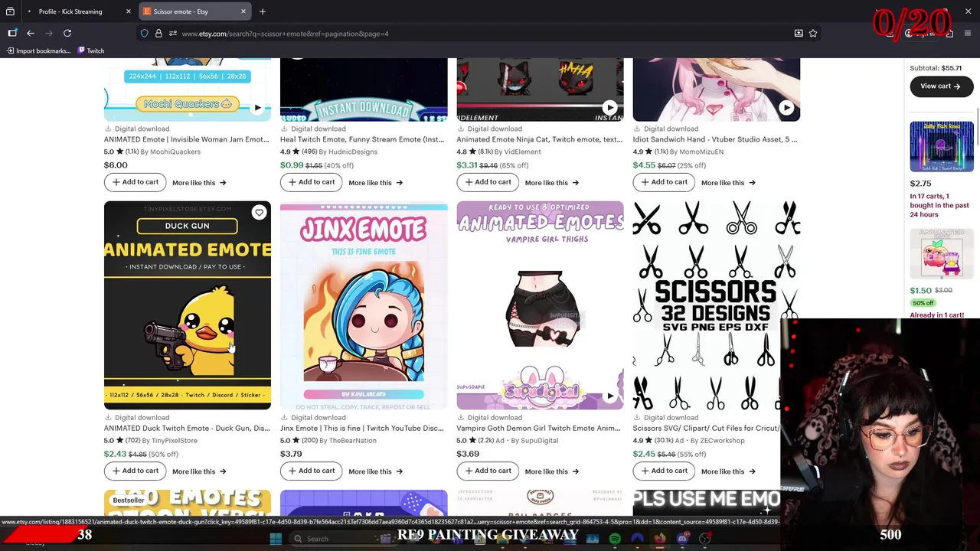The image size is (980, 551).
Task: Open the Scissors 32 Designs listing image
Action: click(x=716, y=305)
